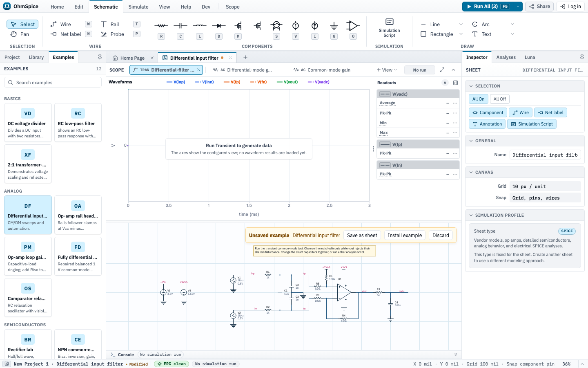Image resolution: width=588 pixels, height=368 pixels.
Task: Toggle the V(vout) waveform trace
Action: coord(287,82)
